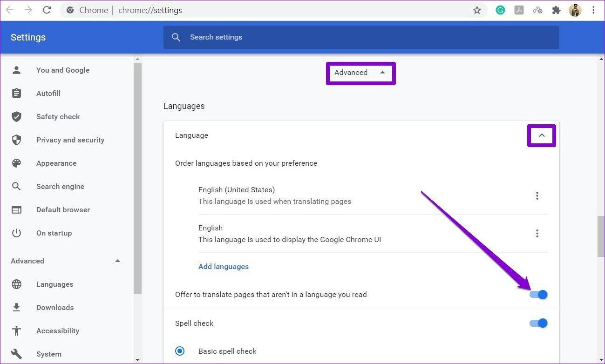Collapse the Advanced section in main pane

tap(360, 73)
